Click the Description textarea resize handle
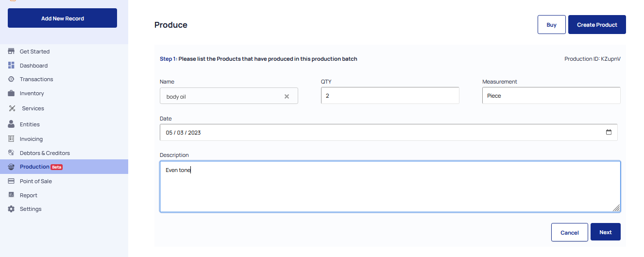 pos(616,208)
